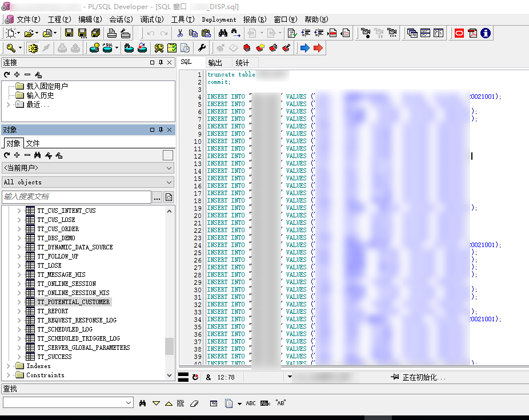
Task: Open the log on key dropdown arrow
Action: point(20,48)
